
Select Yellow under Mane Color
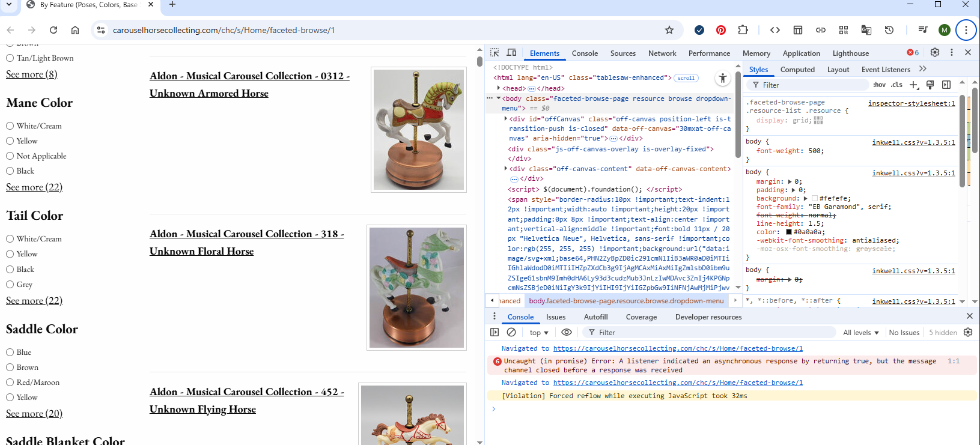pos(10,141)
